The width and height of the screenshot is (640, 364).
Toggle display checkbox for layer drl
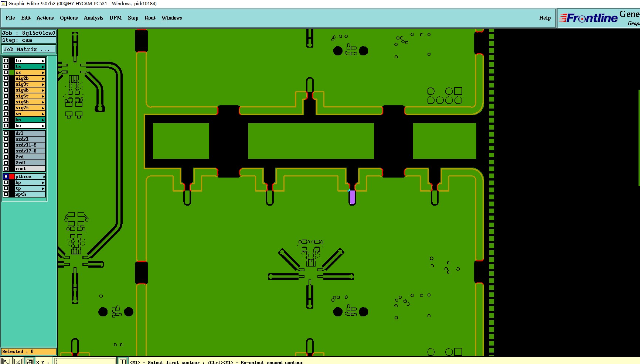click(6, 133)
